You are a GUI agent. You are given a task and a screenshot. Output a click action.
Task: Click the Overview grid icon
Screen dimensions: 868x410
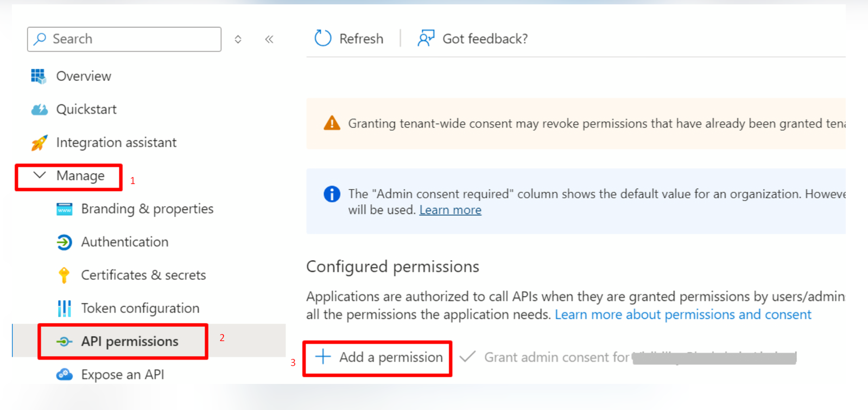pyautogui.click(x=39, y=77)
